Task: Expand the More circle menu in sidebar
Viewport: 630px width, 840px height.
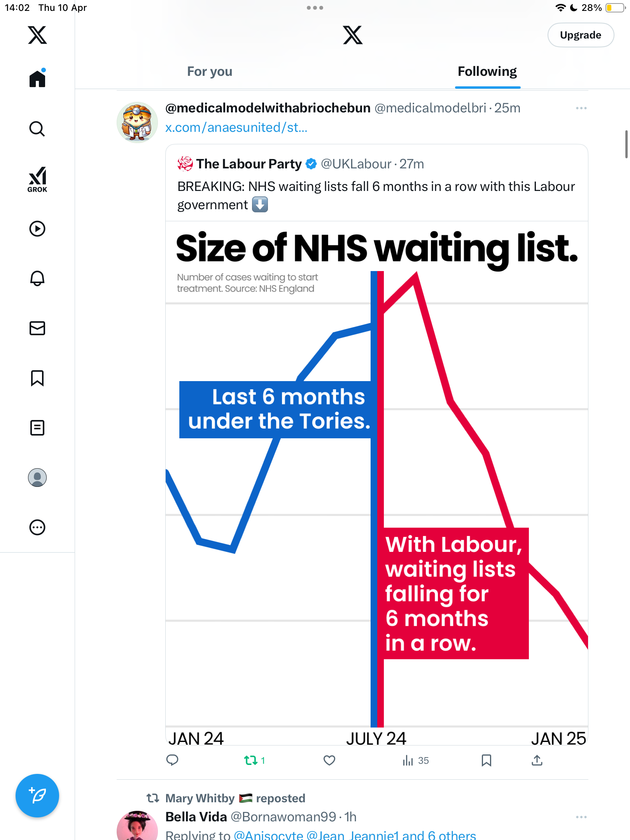Action: point(37,527)
